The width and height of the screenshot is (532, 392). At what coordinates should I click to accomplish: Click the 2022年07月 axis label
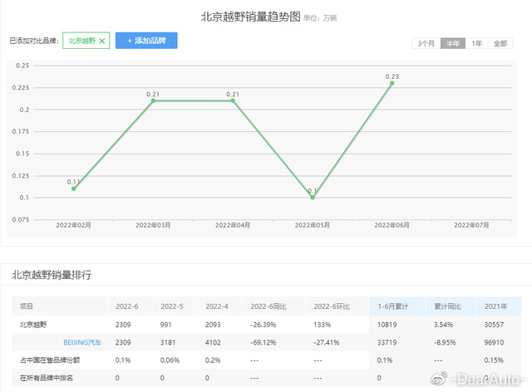coord(471,225)
